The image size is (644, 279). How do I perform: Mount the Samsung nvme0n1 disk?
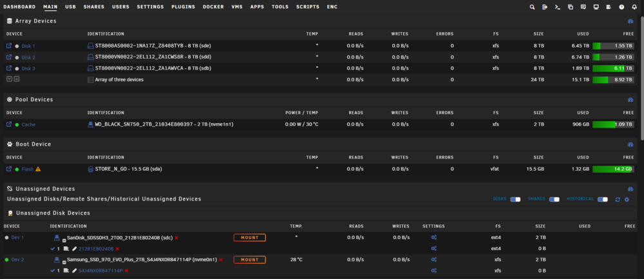[250, 260]
